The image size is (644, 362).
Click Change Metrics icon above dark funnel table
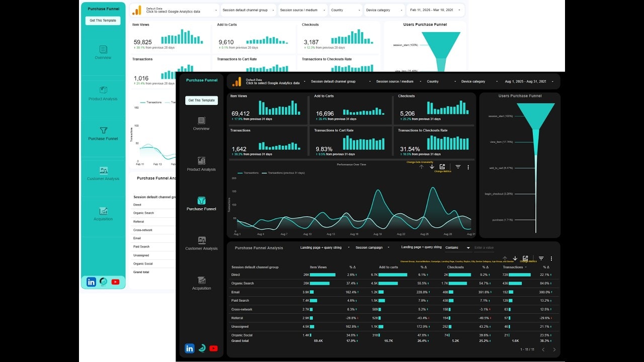525,258
